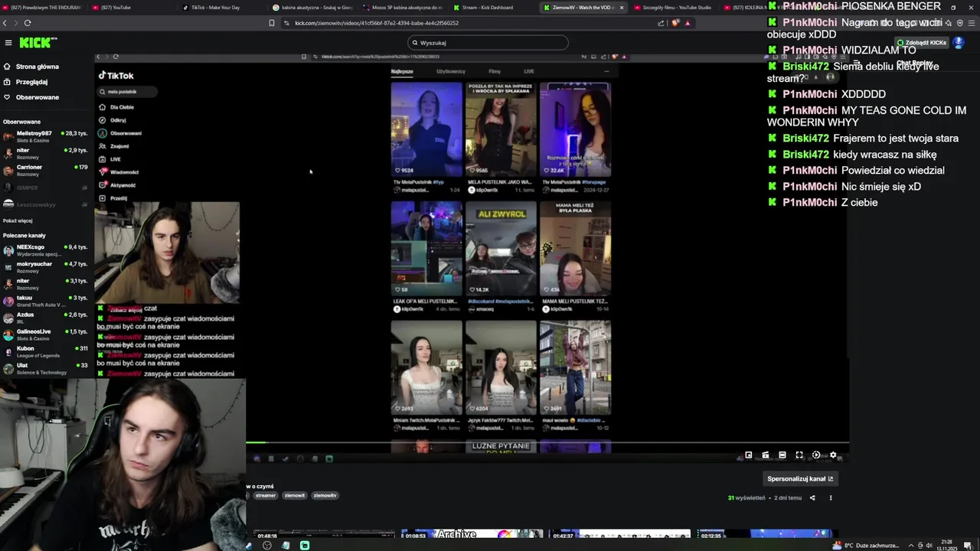The image size is (980, 551).
Task: Open video player settings gear
Action: coord(833,455)
